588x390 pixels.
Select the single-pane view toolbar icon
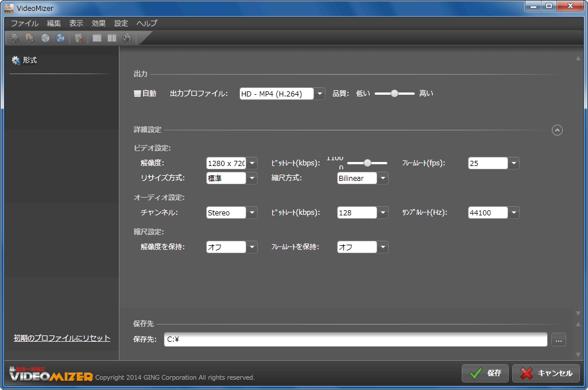coord(97,38)
